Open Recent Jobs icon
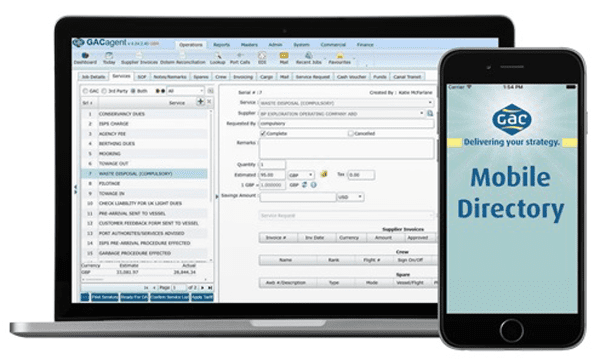Image resolution: width=600 pixels, height=360 pixels. [308, 56]
